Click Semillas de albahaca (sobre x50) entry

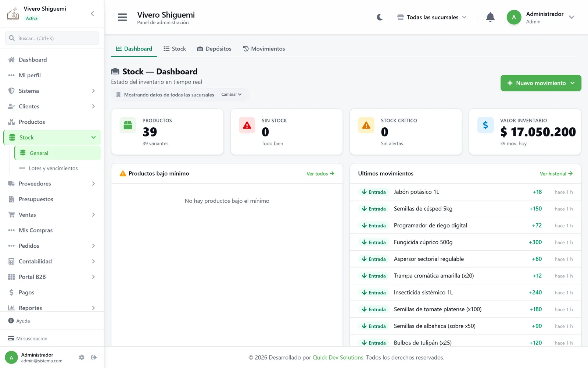point(465,326)
